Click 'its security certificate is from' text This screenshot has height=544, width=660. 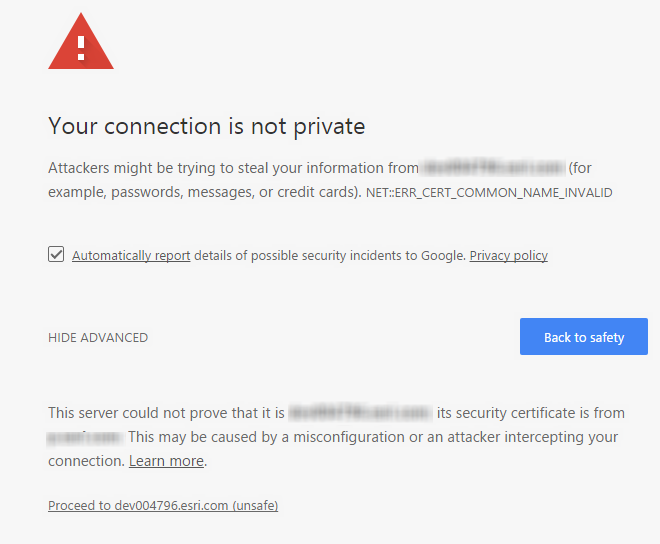[530, 413]
